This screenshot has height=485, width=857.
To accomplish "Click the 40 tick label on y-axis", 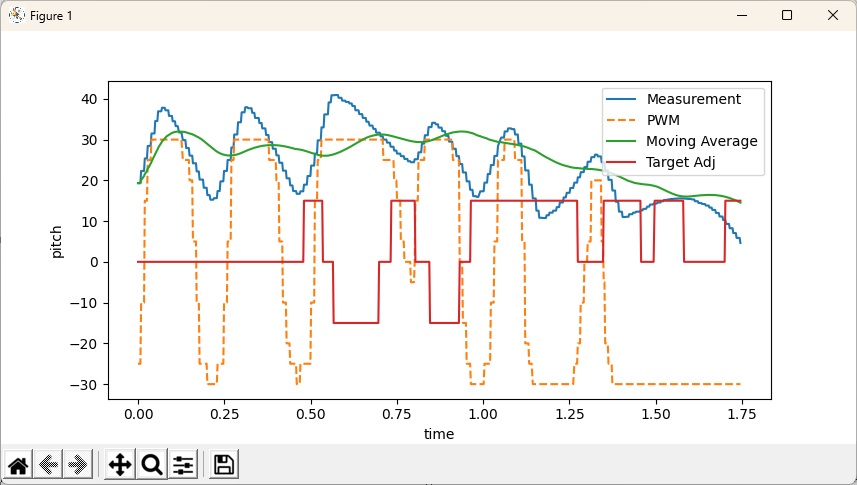I will tap(89, 99).
